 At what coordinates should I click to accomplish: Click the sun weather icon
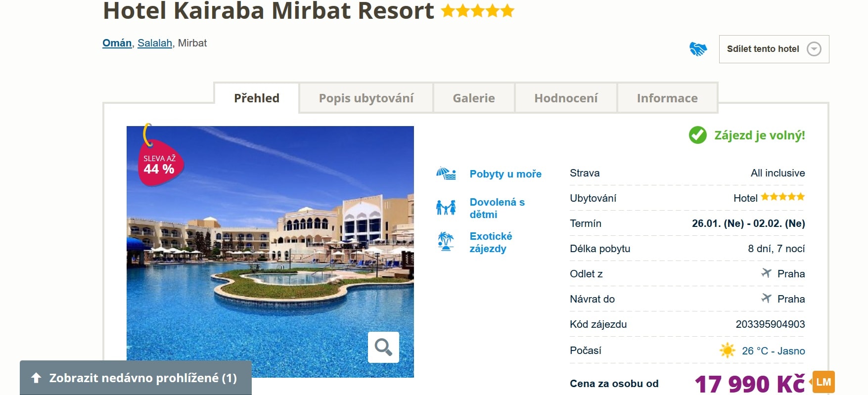click(727, 351)
